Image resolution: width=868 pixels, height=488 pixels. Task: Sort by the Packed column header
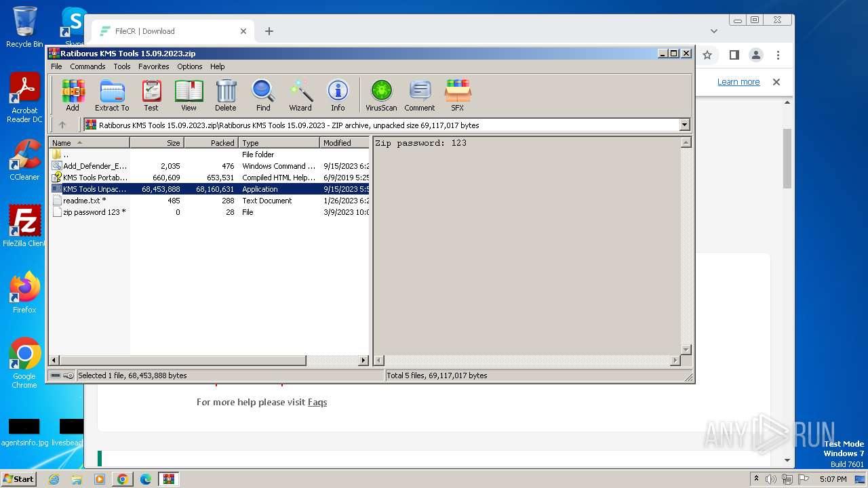[211, 142]
